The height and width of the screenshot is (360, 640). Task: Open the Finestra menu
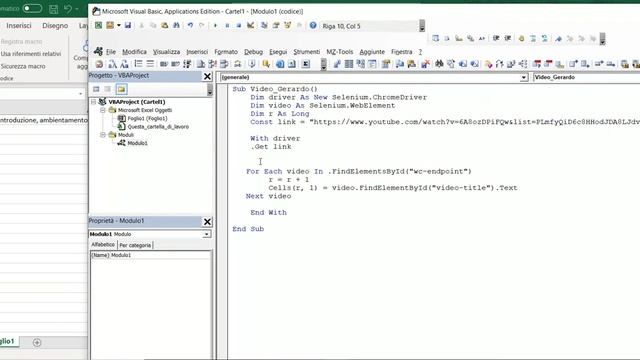[x=402, y=52]
